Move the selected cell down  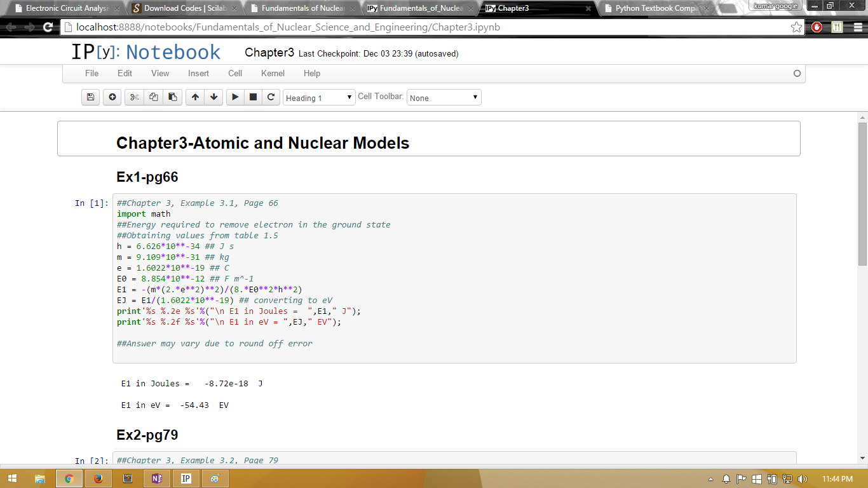pyautogui.click(x=214, y=97)
